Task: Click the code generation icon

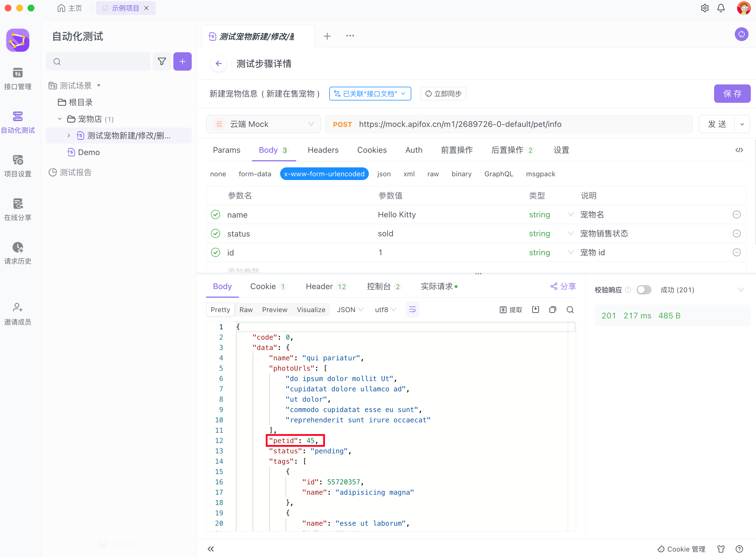Action: [739, 150]
